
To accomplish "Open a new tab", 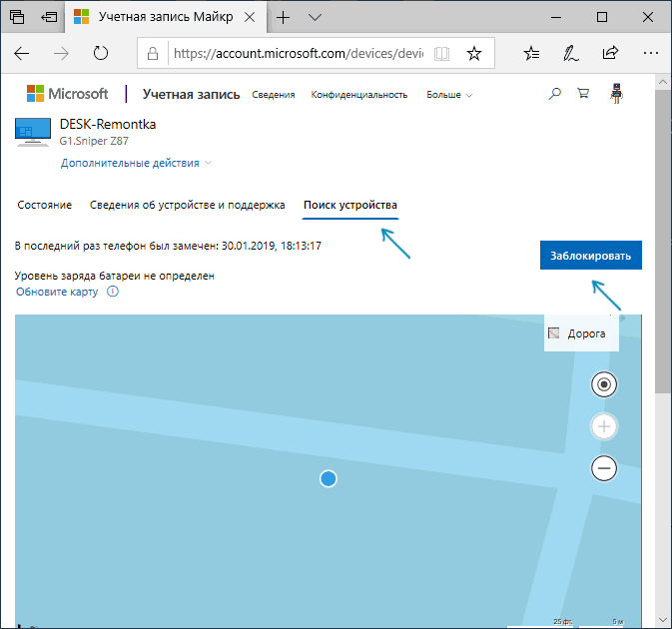I will pyautogui.click(x=283, y=17).
